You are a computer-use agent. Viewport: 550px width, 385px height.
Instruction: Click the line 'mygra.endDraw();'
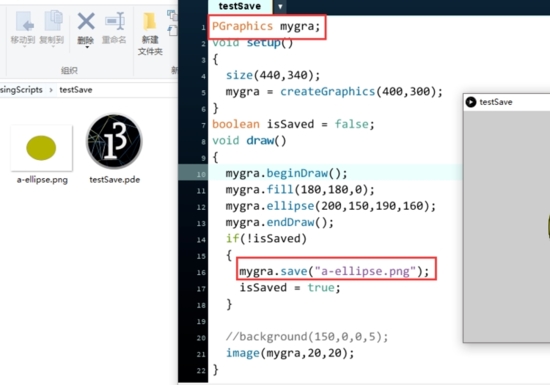point(280,222)
